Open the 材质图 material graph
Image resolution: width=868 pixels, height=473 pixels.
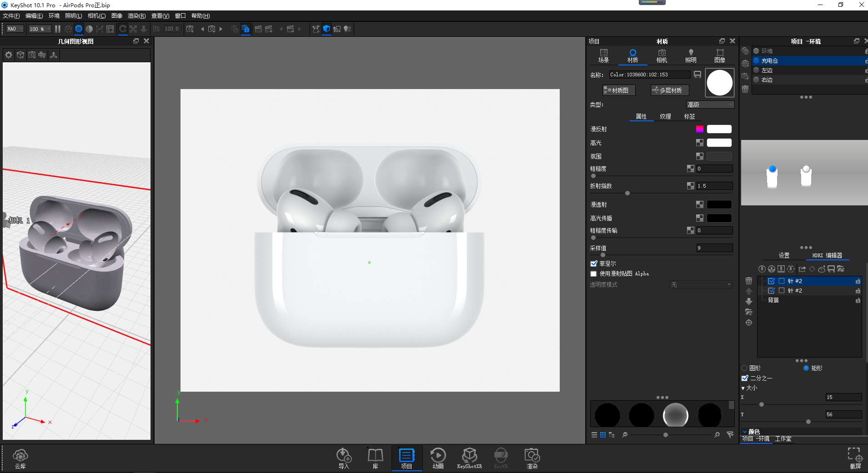(x=619, y=90)
